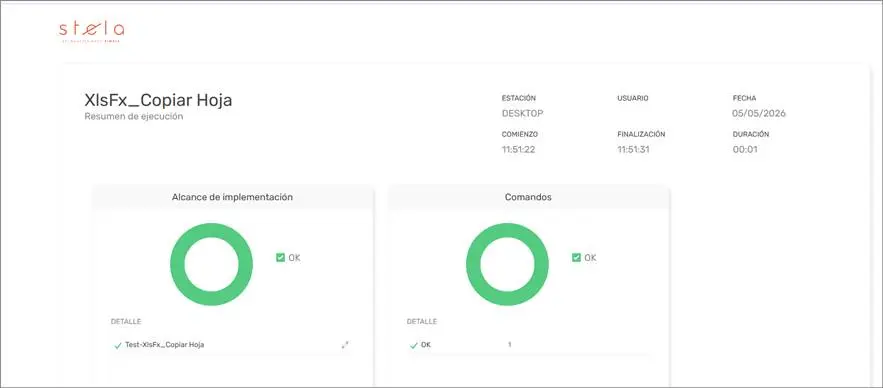Click the Resumen de ejecución subtitle
The width and height of the screenshot is (883, 388).
click(x=134, y=117)
